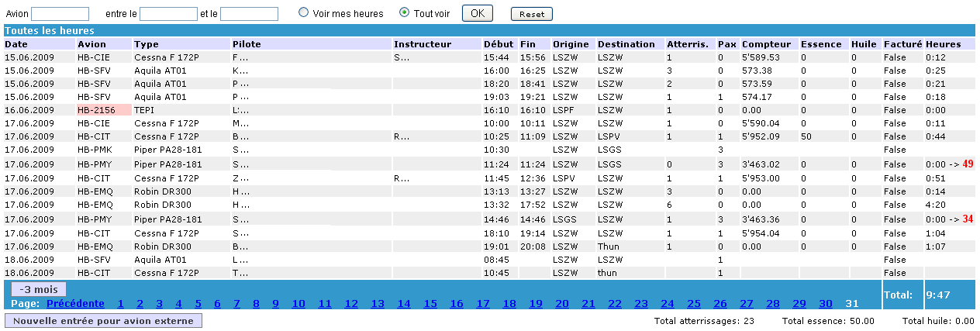Click the Compteur column header
The width and height of the screenshot is (980, 331).
(768, 44)
